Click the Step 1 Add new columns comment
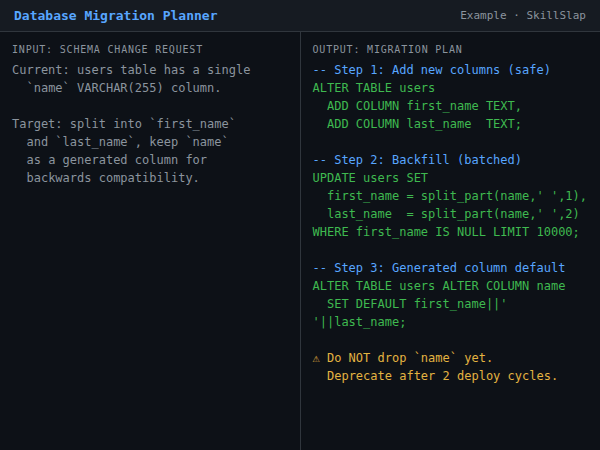This screenshot has width=600, height=450. pyautogui.click(x=431, y=70)
